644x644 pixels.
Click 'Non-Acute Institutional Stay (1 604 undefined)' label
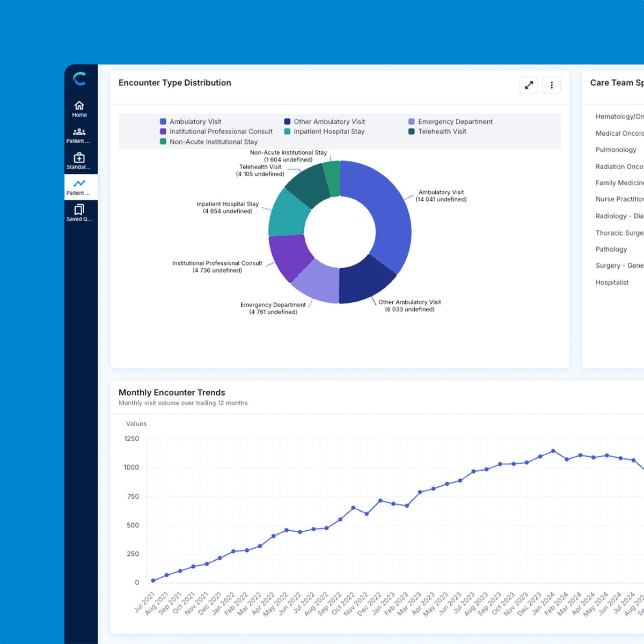pyautogui.click(x=288, y=156)
